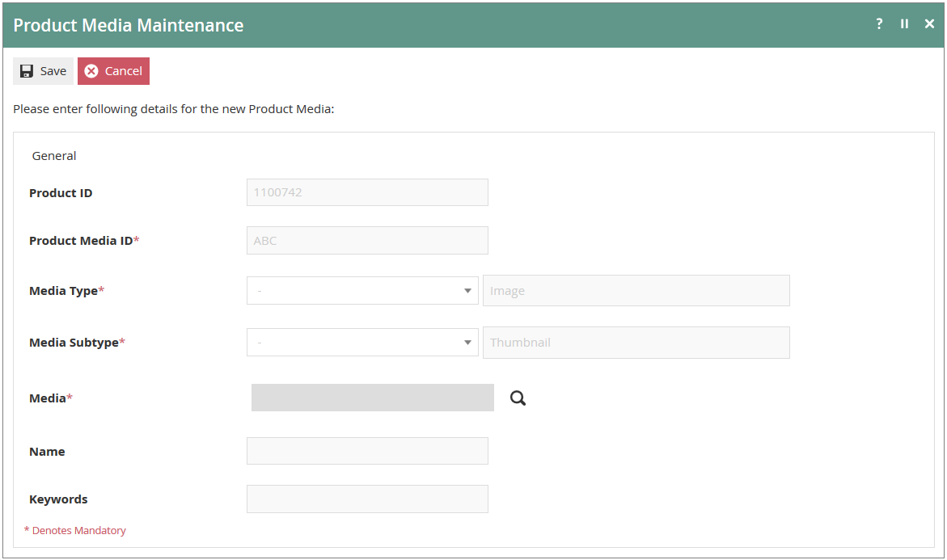947x560 pixels.
Task: Click the General section label
Action: [x=53, y=155]
